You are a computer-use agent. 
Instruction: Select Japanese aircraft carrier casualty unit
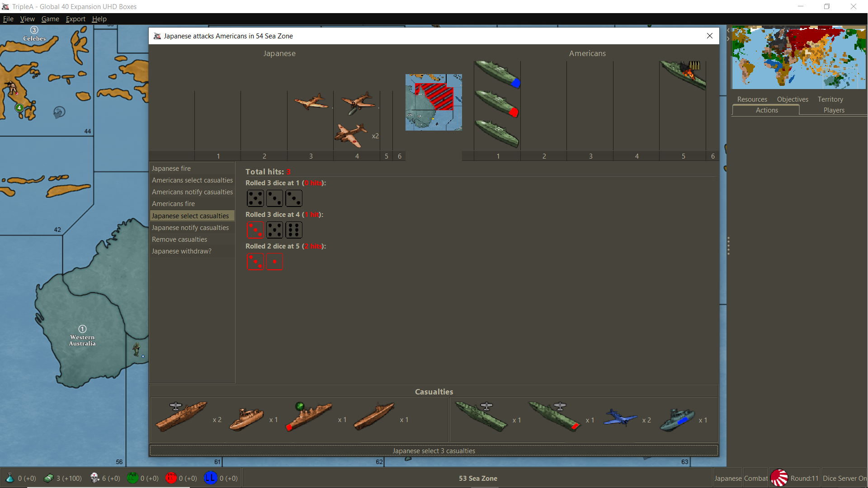tap(182, 417)
